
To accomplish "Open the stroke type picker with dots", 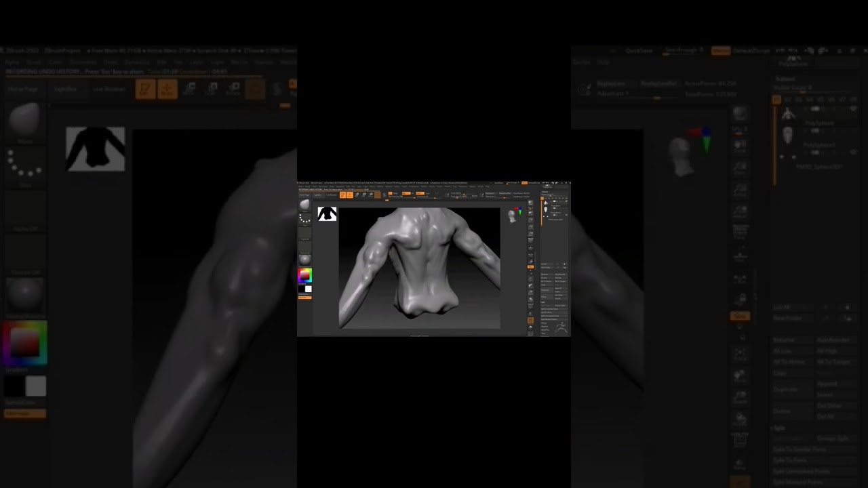I will click(305, 219).
